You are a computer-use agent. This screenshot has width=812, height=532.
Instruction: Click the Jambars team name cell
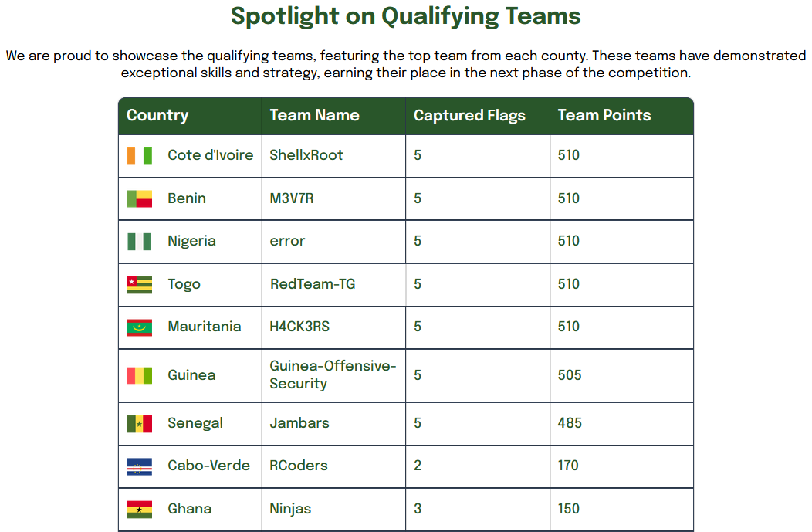[333, 424]
